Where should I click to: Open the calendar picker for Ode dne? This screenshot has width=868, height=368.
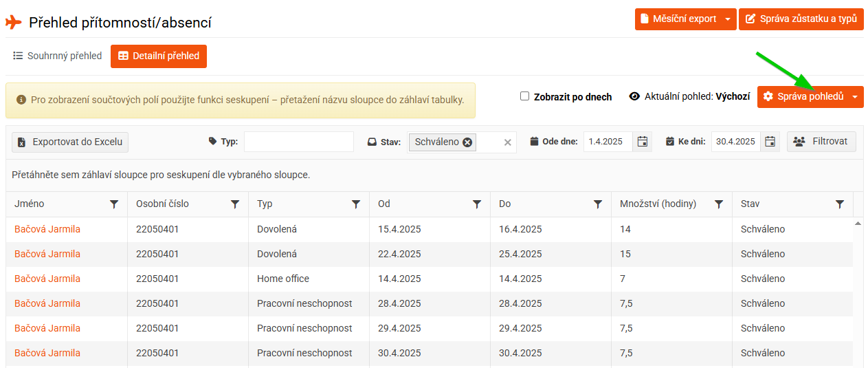[x=643, y=142]
